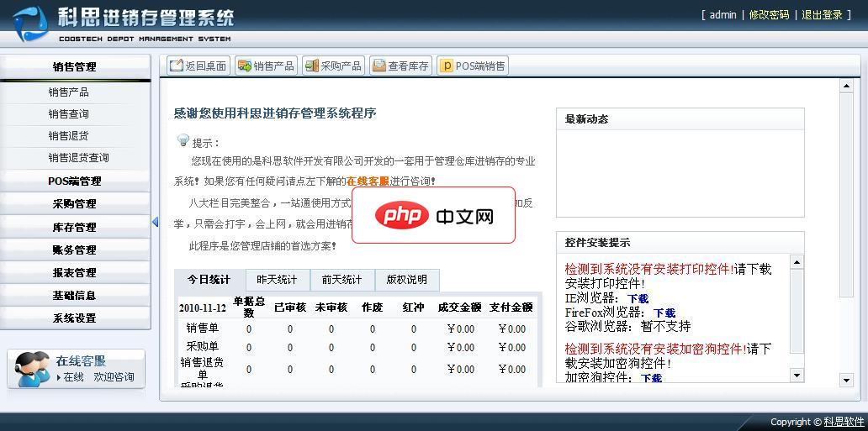
Task: Click the 支付金额 column header
Action: [x=511, y=307]
